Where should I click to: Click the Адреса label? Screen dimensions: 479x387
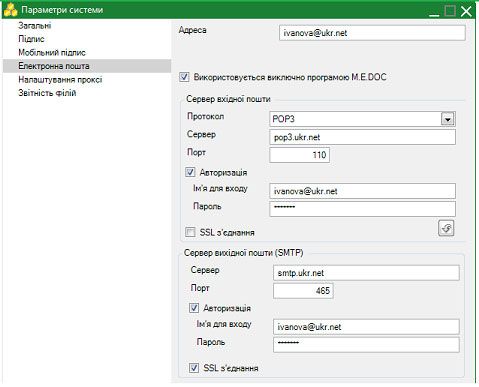pos(193,30)
